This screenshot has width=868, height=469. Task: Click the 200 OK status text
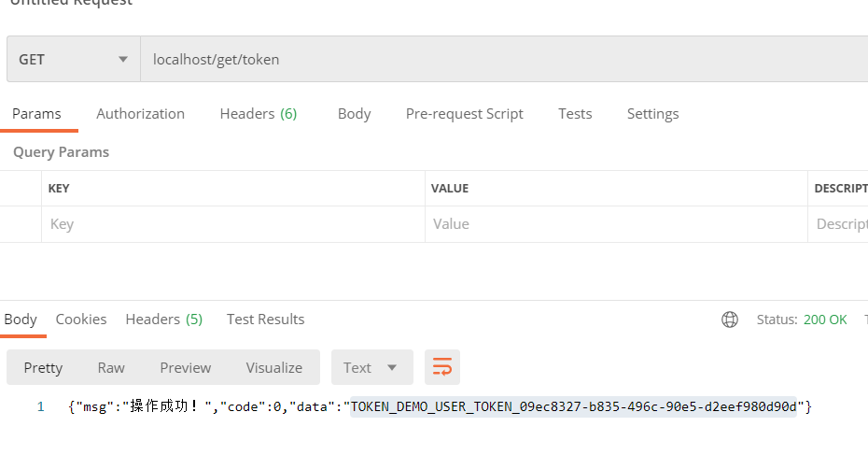coord(825,320)
